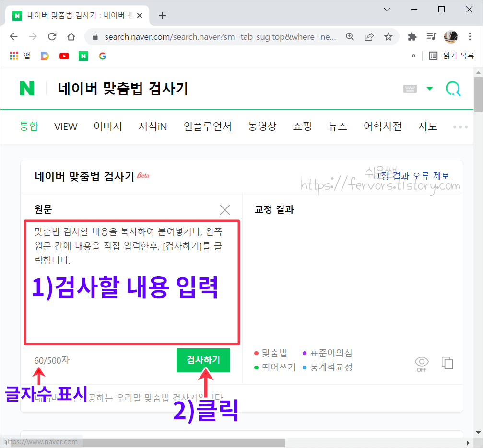This screenshot has height=448, width=483.
Task: Clear the 원문 text with X
Action: click(x=225, y=210)
